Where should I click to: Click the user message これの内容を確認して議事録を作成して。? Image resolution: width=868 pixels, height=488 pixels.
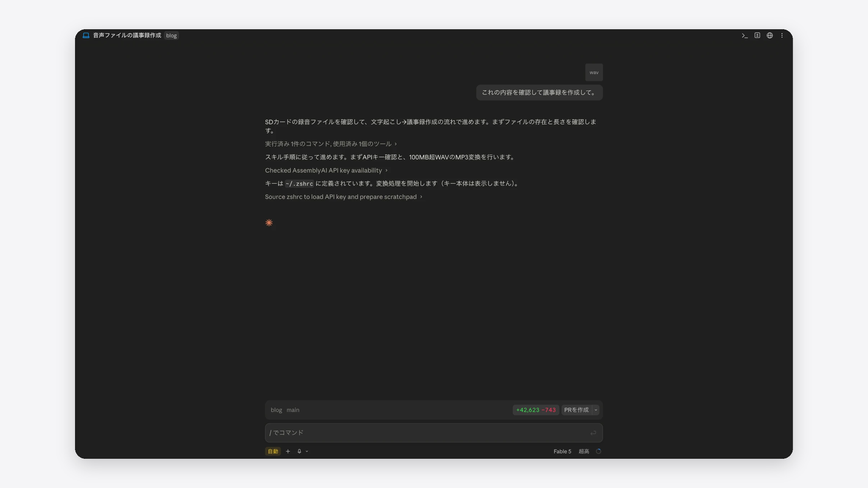click(539, 93)
